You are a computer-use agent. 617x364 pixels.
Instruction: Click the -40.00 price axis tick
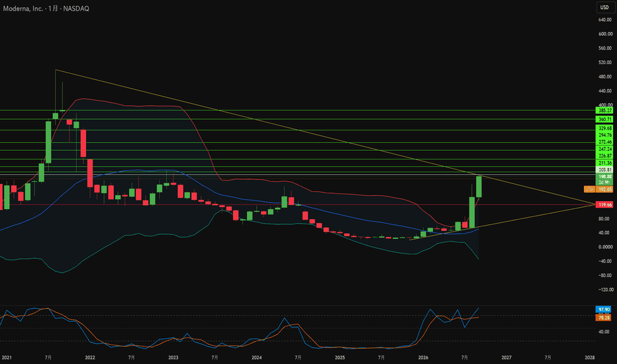[x=605, y=261]
